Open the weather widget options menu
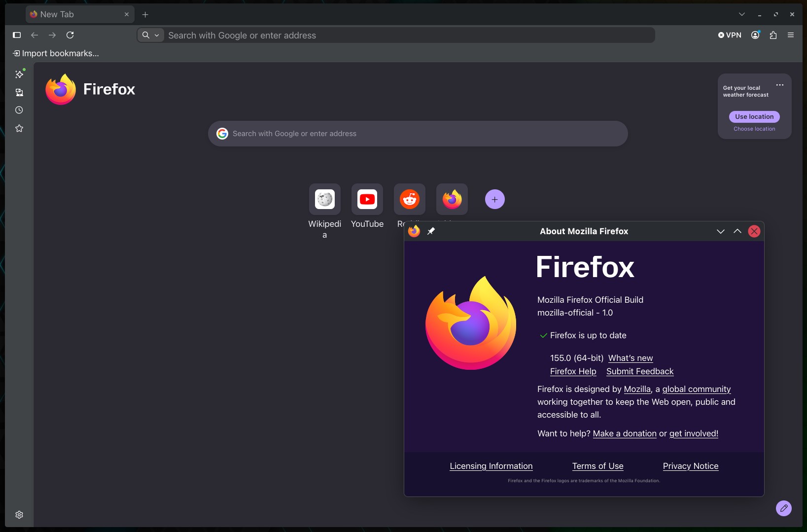The image size is (807, 532). [780, 85]
